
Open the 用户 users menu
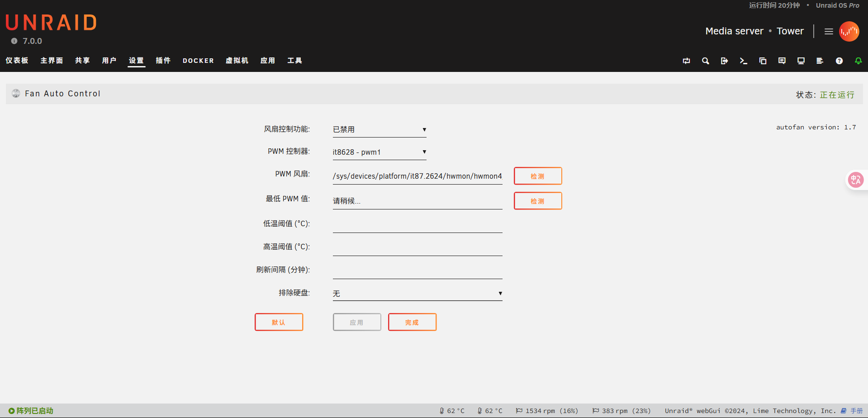tap(109, 61)
